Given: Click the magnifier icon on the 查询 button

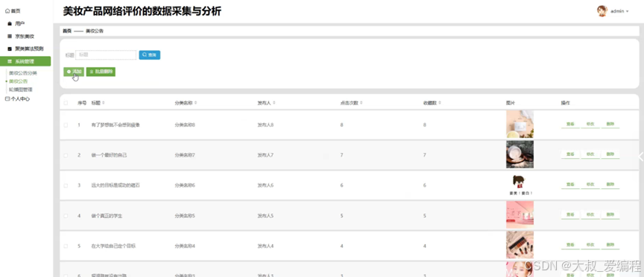Looking at the screenshot, I should pyautogui.click(x=145, y=55).
